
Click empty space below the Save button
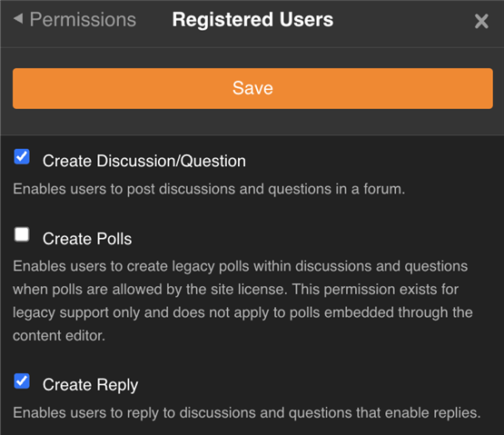point(252,123)
